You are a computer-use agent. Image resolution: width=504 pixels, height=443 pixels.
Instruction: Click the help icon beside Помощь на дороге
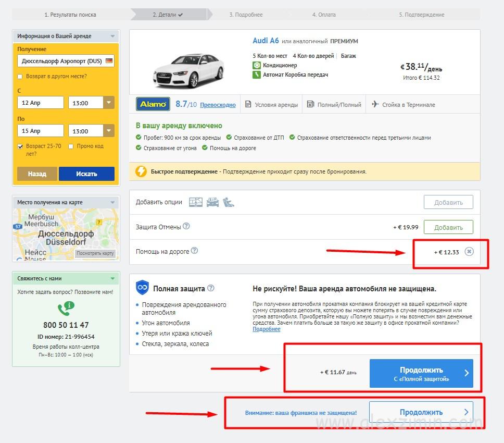coord(194,251)
